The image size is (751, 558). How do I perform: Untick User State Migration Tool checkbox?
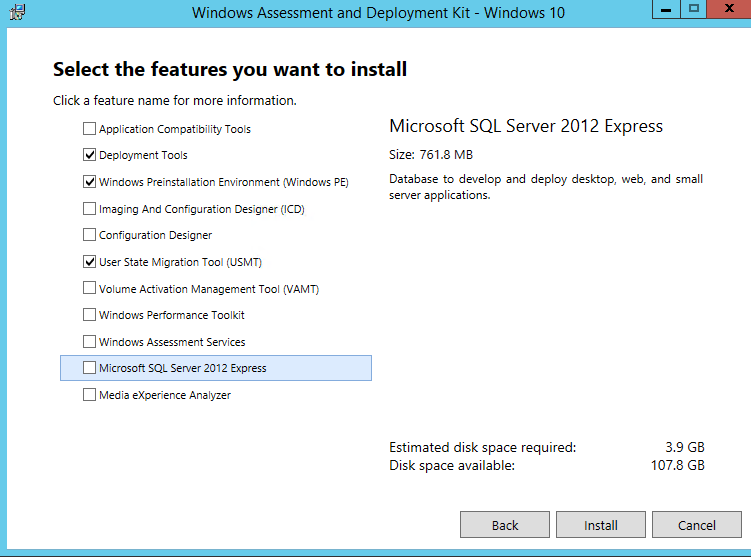(89, 262)
